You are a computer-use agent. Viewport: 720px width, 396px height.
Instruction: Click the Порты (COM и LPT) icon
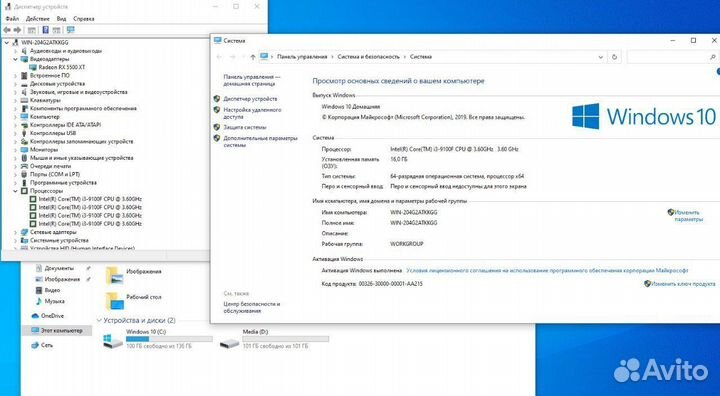pyautogui.click(x=24, y=174)
